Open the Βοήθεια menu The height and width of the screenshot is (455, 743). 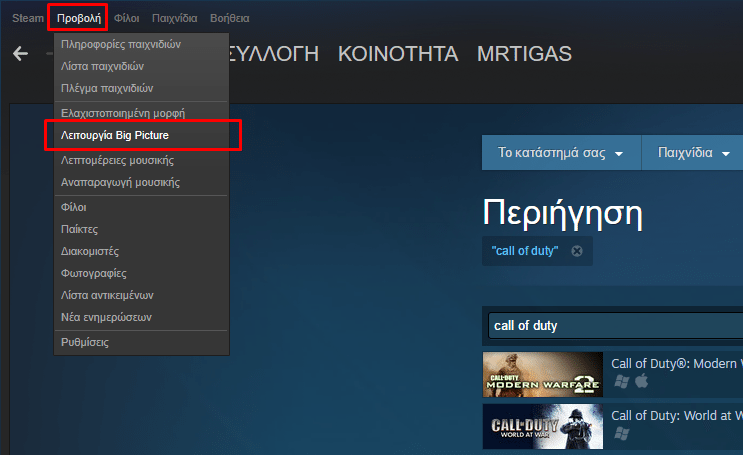(x=229, y=18)
